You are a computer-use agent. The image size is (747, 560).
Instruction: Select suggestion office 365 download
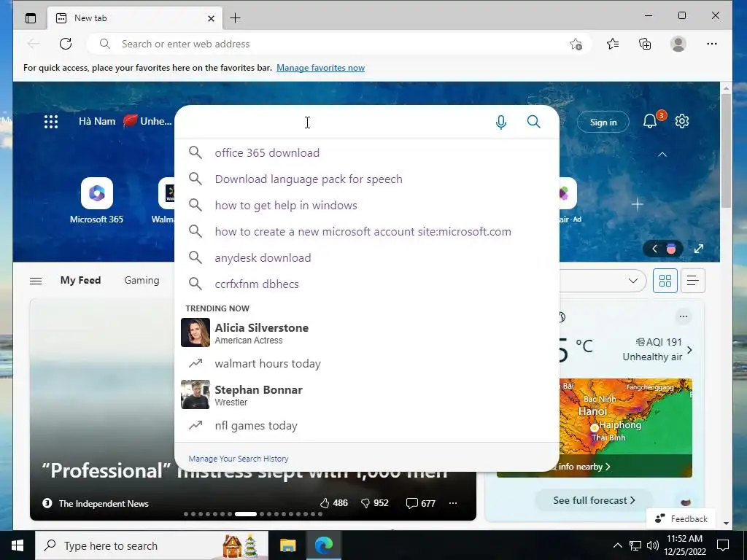click(x=366, y=153)
